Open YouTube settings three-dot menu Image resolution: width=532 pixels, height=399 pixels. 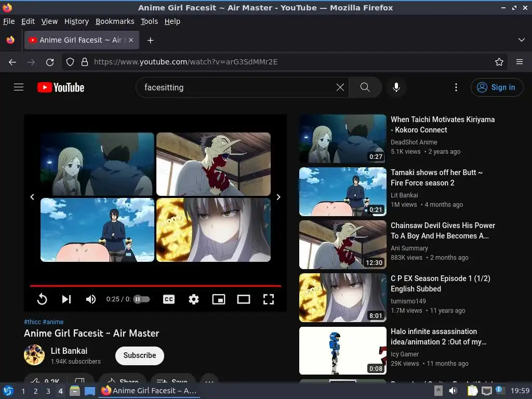coord(456,87)
